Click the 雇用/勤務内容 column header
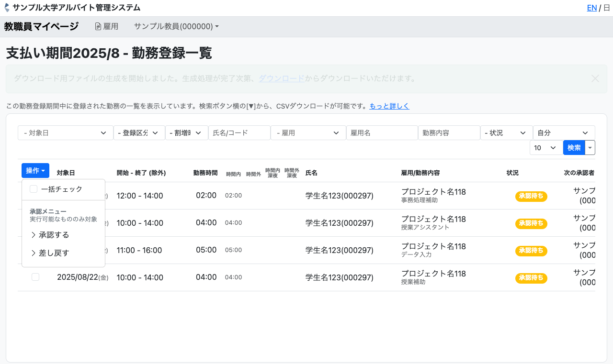The width and height of the screenshot is (613, 364). click(x=420, y=173)
